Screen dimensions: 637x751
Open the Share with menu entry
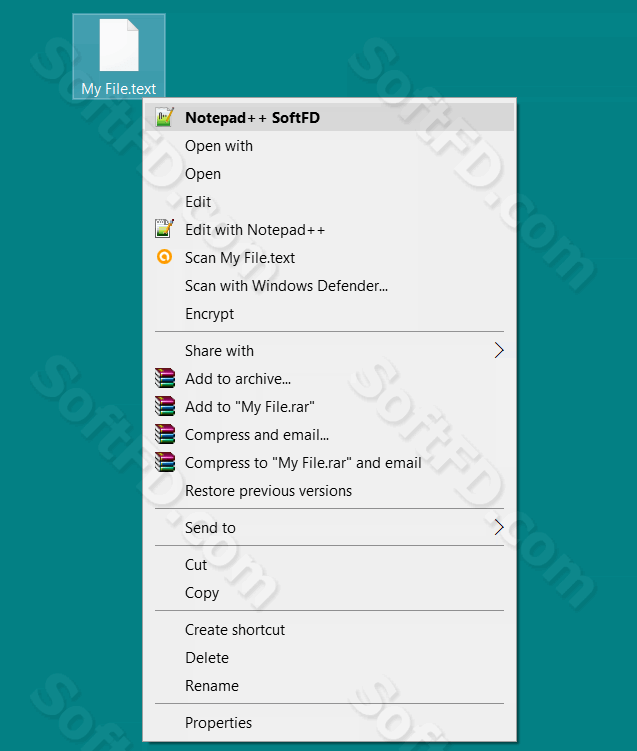[x=330, y=351]
